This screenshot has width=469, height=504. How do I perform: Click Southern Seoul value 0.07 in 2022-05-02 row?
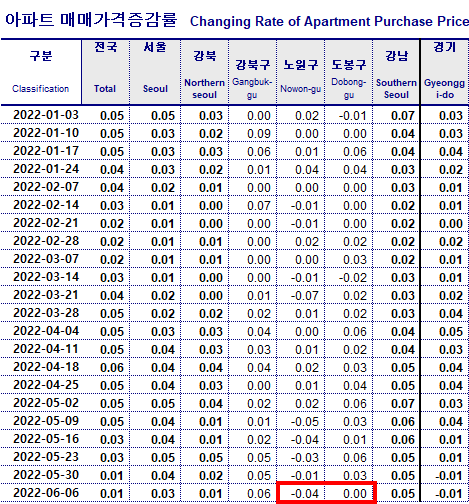[x=403, y=404]
